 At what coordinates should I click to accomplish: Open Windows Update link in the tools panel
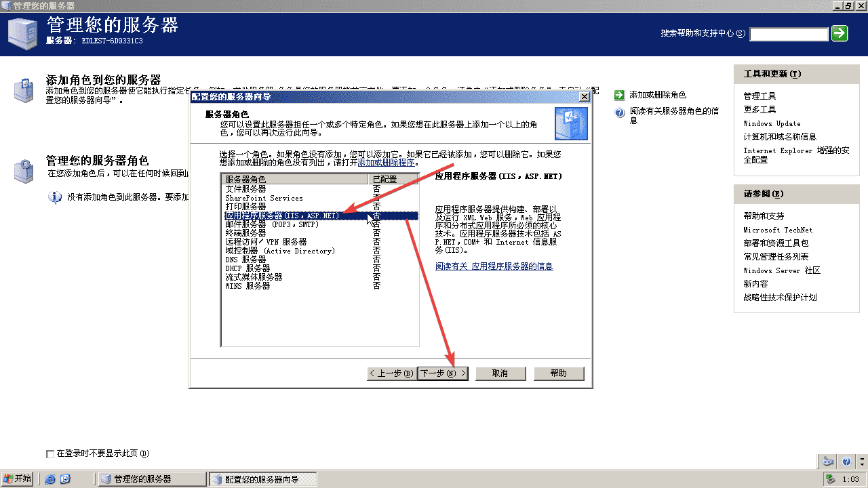point(772,123)
